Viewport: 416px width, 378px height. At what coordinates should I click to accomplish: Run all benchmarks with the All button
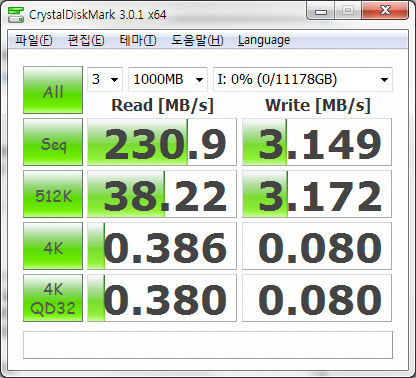[53, 90]
